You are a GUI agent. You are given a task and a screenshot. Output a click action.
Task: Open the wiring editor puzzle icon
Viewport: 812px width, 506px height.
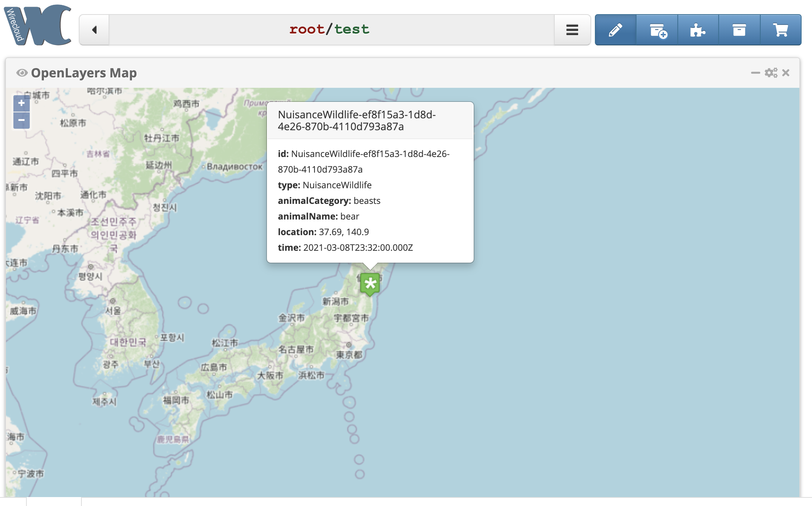tap(698, 30)
